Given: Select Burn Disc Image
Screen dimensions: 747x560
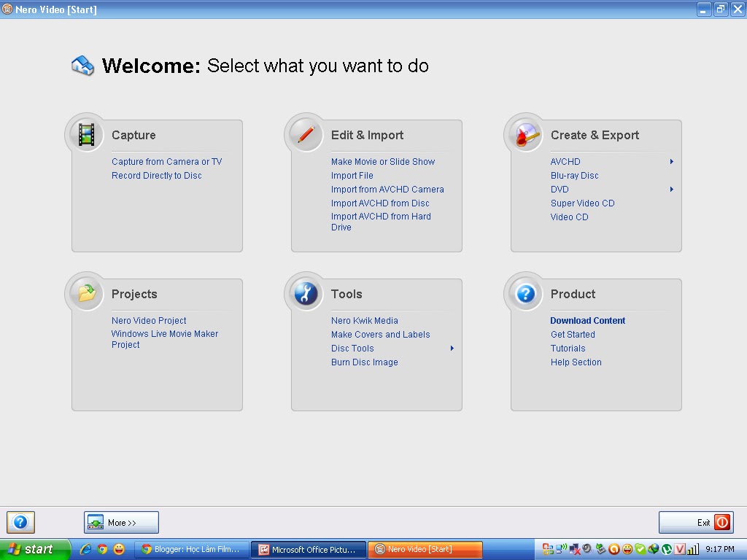Looking at the screenshot, I should [365, 362].
